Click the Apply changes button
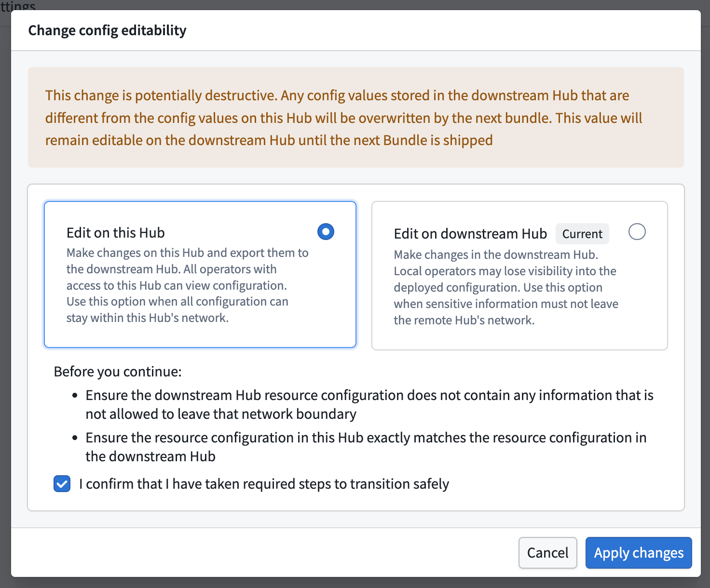Screen dimensions: 710x588 [x=639, y=553]
